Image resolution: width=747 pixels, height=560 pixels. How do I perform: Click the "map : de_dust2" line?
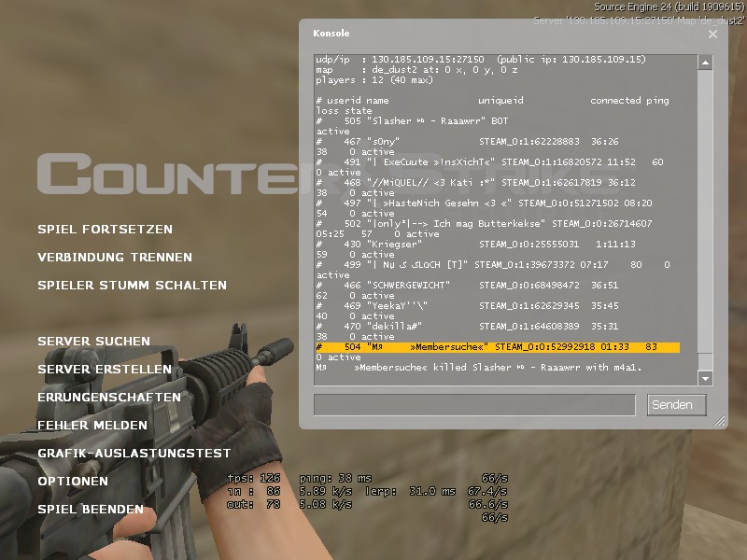[416, 69]
